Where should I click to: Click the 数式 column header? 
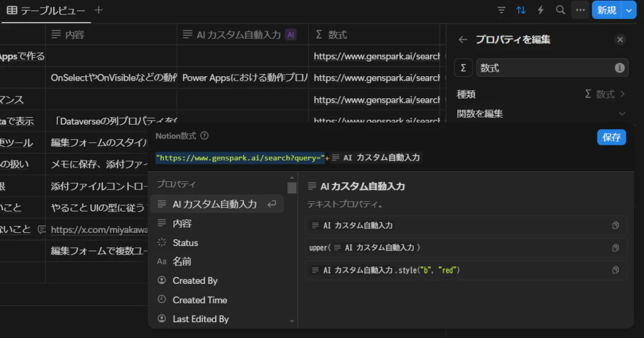pyautogui.click(x=374, y=35)
